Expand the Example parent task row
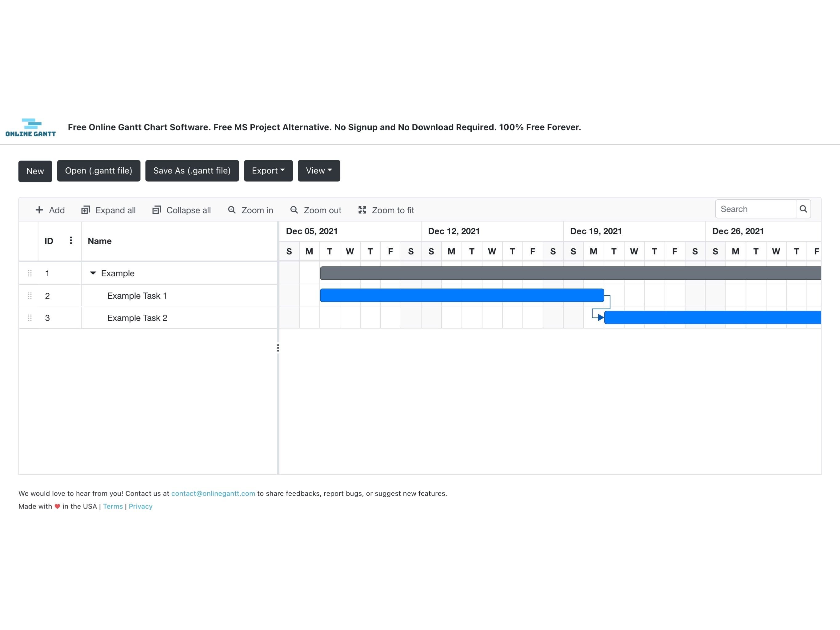 point(93,273)
